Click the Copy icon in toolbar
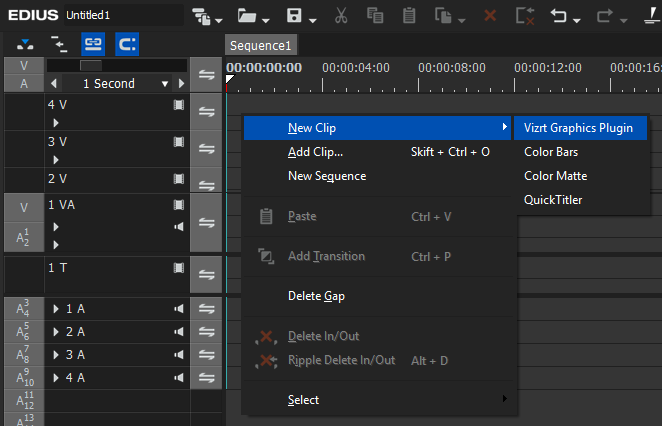 (375, 16)
